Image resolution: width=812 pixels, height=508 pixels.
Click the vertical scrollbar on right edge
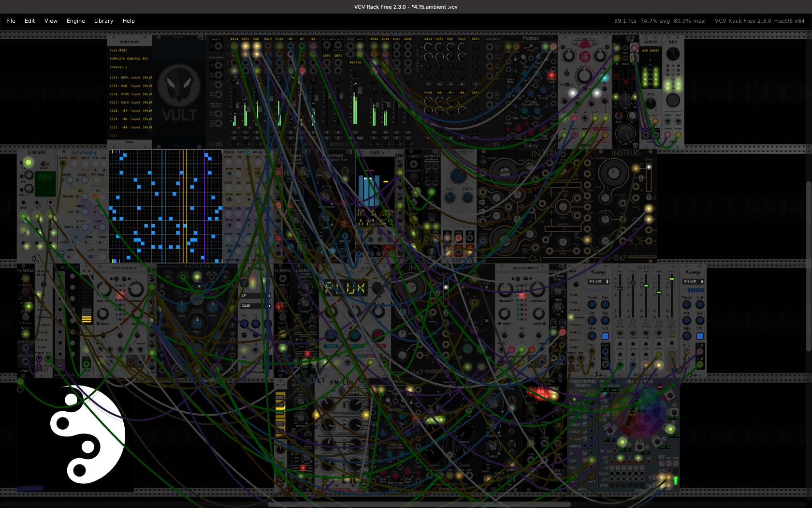tap(809, 266)
